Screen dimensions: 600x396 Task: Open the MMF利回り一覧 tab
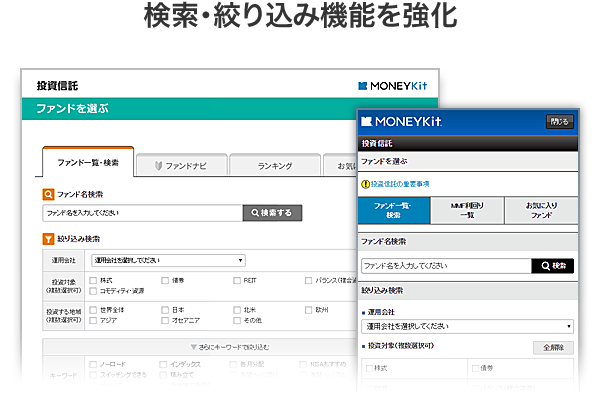467,210
